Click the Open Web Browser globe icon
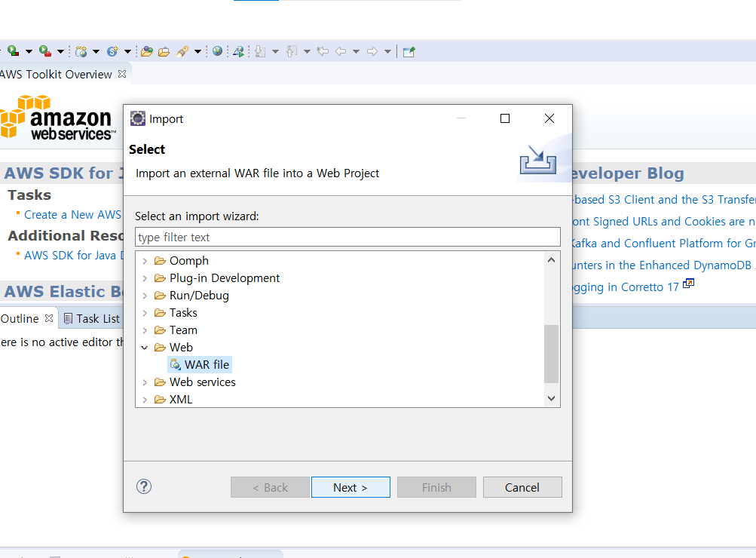756x558 pixels. click(x=217, y=51)
